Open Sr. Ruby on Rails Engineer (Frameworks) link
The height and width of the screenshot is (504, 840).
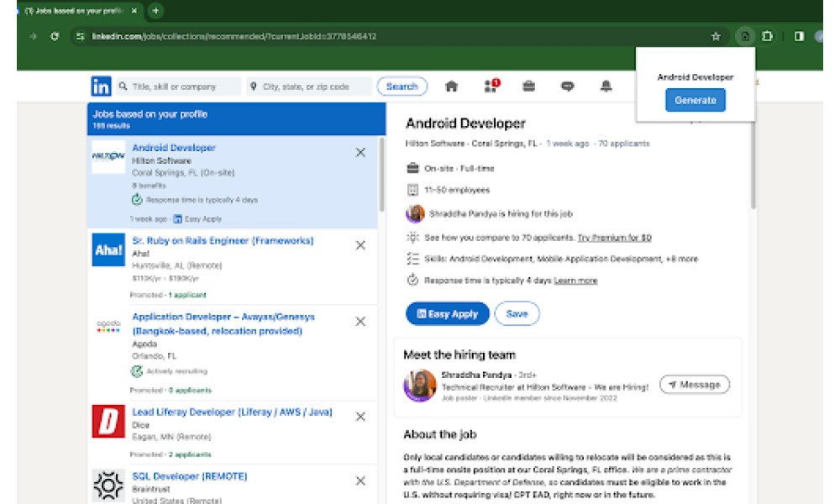point(223,241)
